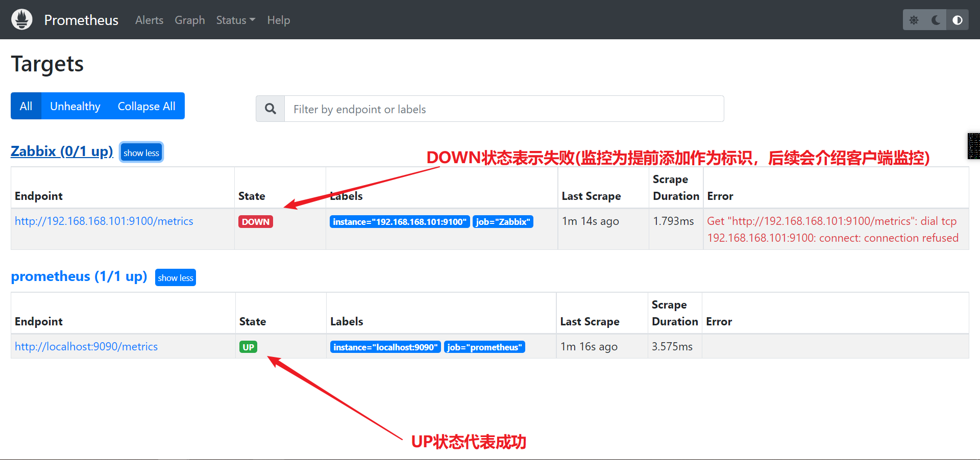Switch to light theme sun icon
The image size is (980, 460).
click(914, 20)
